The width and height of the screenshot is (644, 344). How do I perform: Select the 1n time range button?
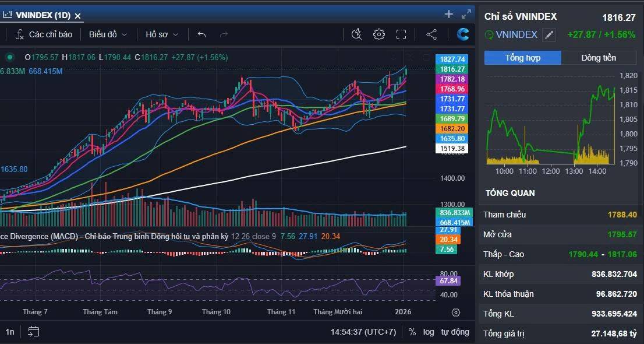tap(10, 332)
